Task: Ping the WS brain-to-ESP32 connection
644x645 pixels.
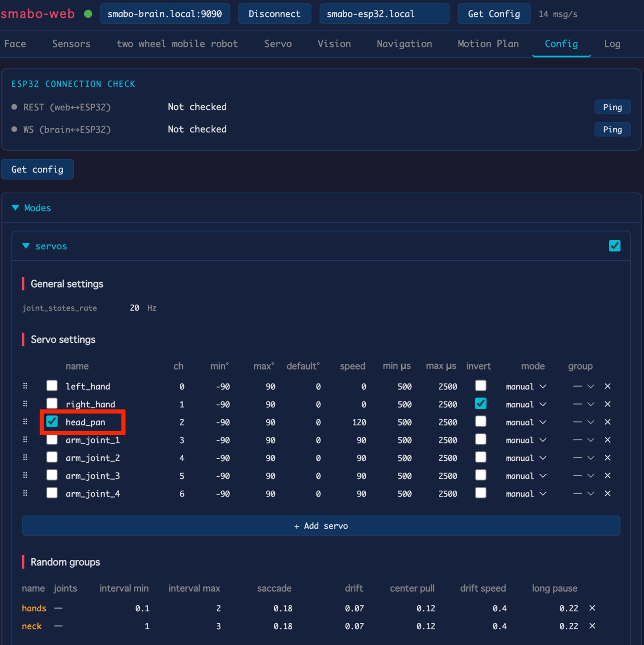Action: [612, 130]
